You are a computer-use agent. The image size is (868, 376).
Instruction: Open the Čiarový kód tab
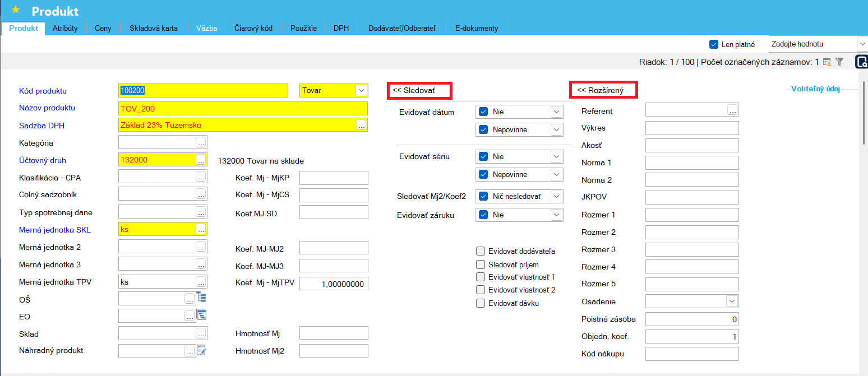(253, 28)
